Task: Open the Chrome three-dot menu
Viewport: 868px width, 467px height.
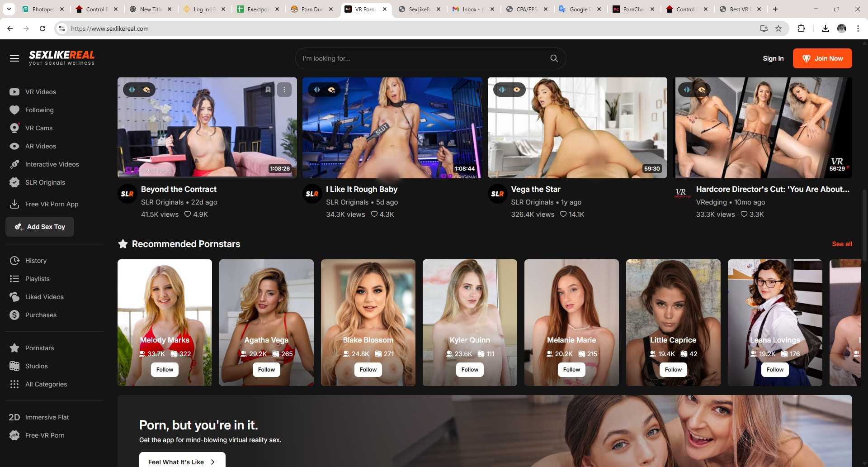Action: (x=858, y=28)
